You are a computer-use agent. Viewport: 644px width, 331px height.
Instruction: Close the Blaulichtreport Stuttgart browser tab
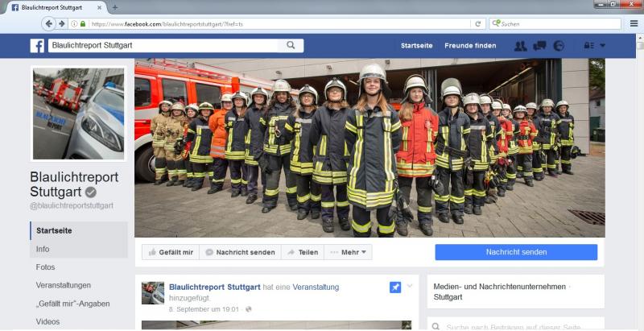point(99,8)
